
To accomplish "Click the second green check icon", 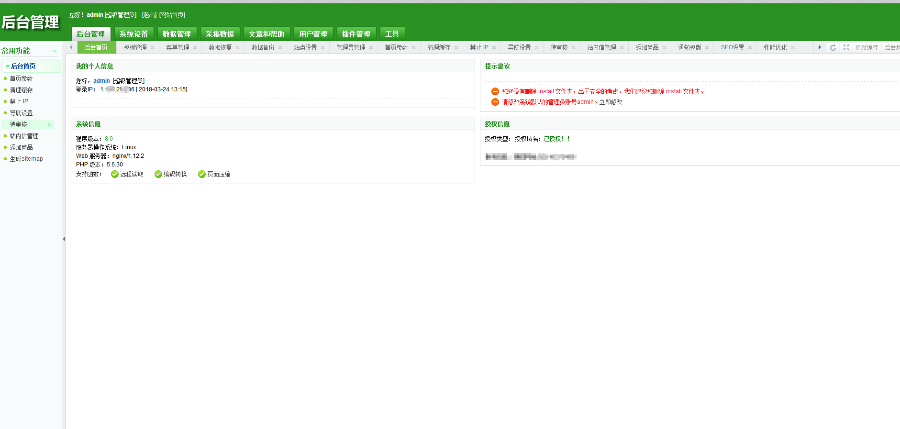I will tap(158, 174).
